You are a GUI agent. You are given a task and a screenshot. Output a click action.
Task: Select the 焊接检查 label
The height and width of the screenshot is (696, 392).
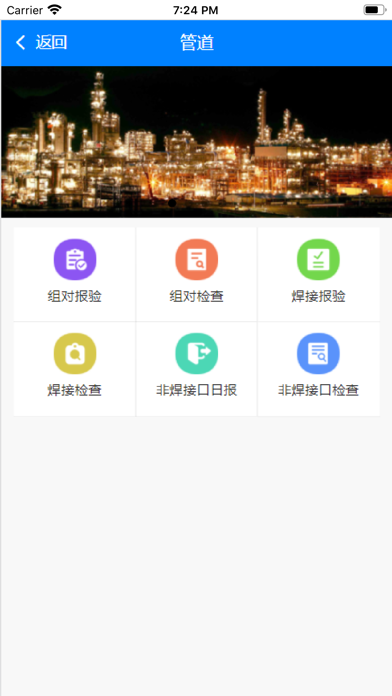(75, 391)
